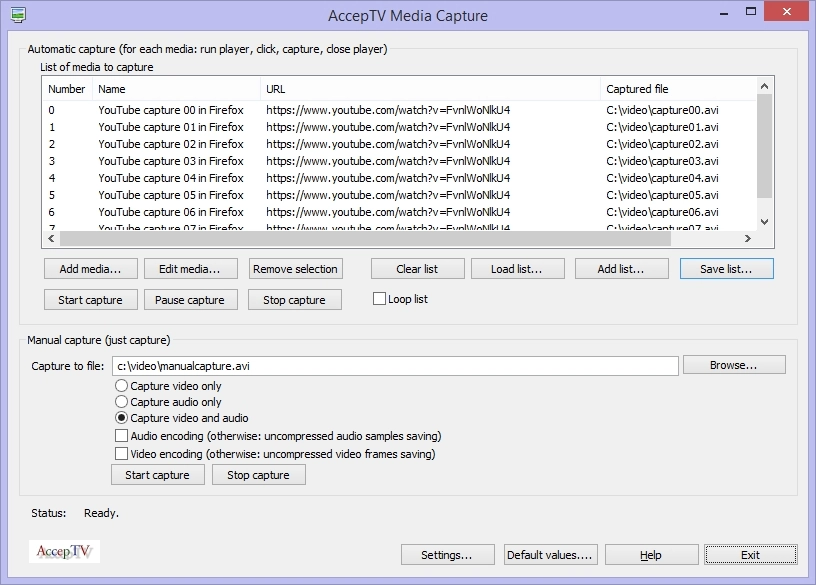Click the Add media button
Viewport: 816px width, 585px height.
point(90,269)
